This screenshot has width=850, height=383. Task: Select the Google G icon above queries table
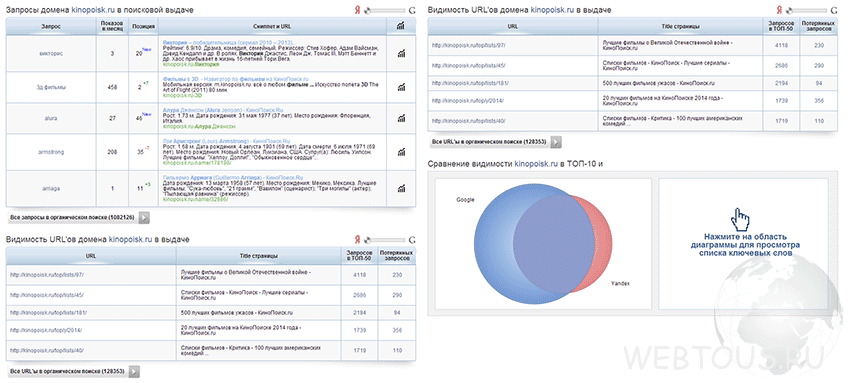(x=412, y=10)
